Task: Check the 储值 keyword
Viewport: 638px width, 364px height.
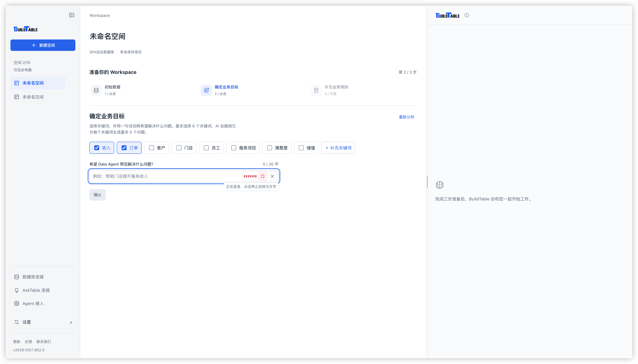Action: click(x=306, y=148)
